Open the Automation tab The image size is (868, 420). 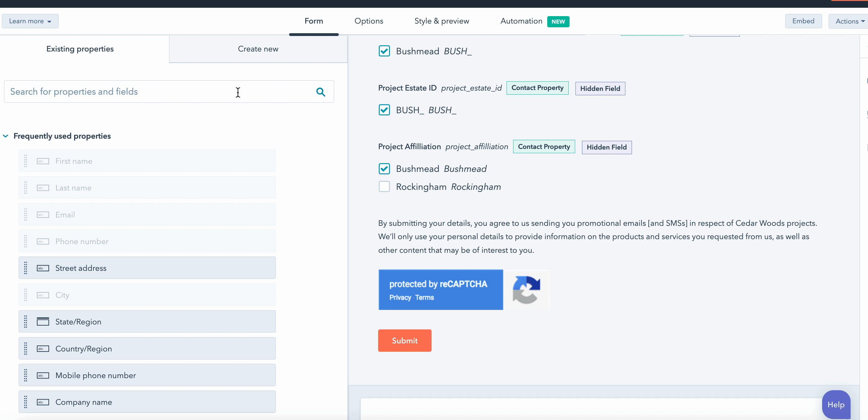pos(521,21)
